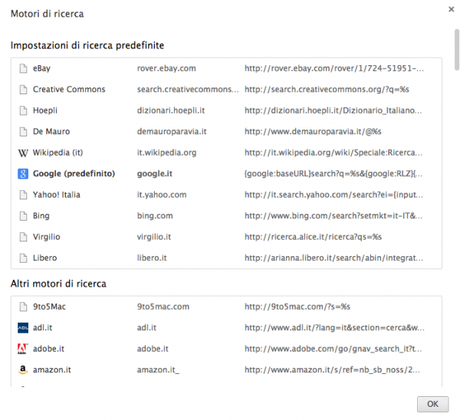Click the Bing page icon

(23, 216)
